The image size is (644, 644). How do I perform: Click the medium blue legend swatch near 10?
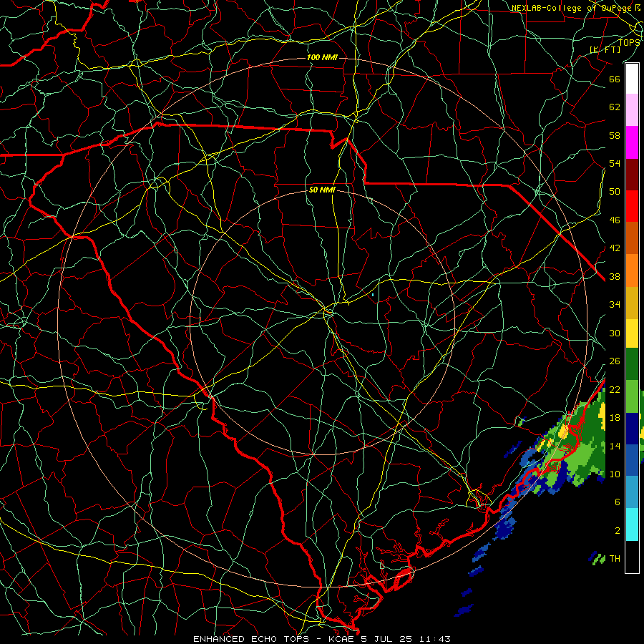632,460
